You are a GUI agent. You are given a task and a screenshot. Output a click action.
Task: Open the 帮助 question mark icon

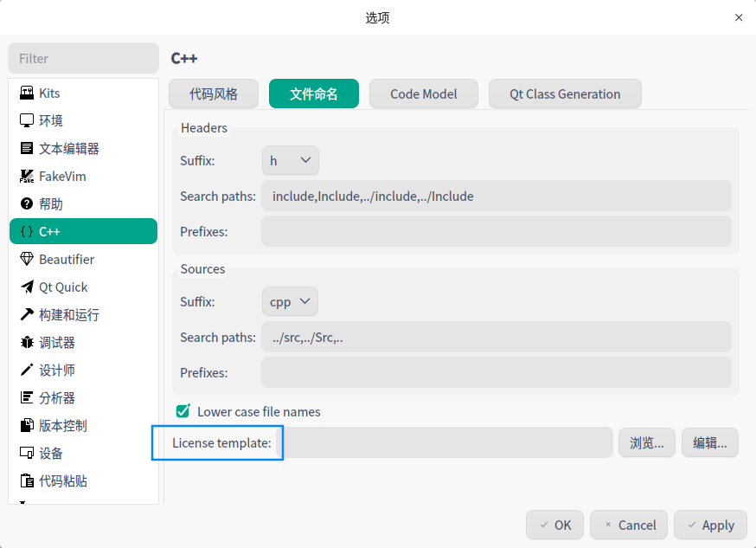coord(27,204)
